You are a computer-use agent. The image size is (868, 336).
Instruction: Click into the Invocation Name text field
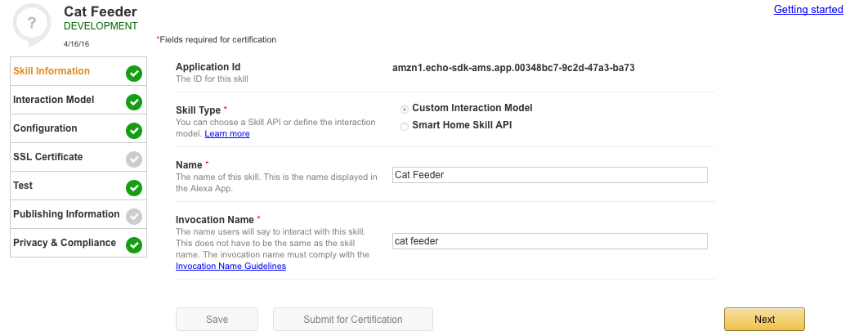(549, 241)
